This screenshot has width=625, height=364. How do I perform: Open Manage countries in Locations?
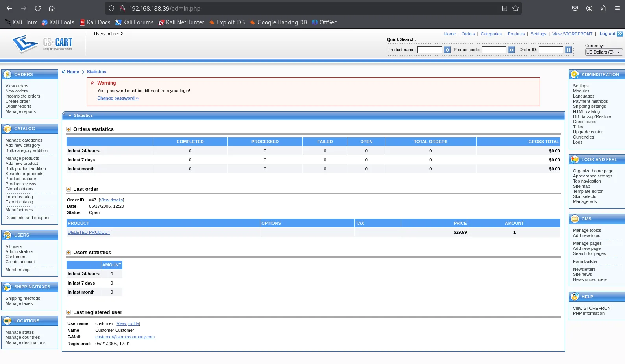(x=23, y=337)
